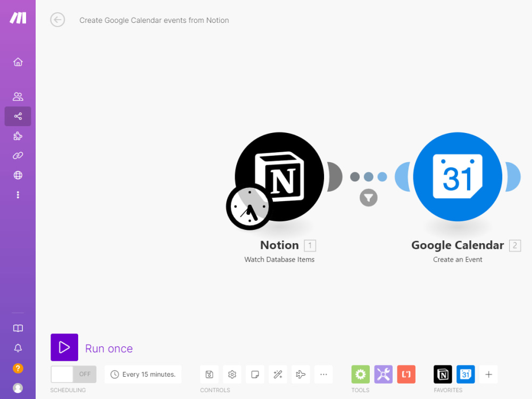532x399 pixels.
Task: Open the Explain flow airplane icon
Action: point(301,374)
